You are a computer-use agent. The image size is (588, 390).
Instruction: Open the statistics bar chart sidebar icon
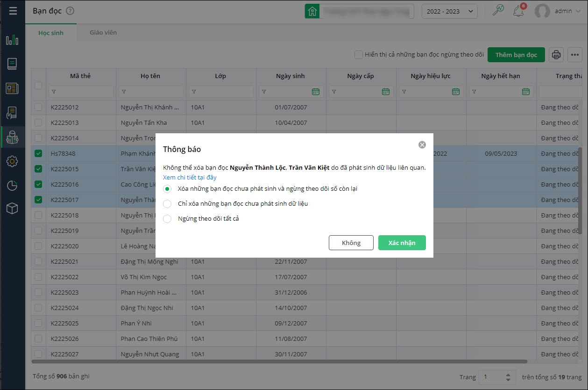pyautogui.click(x=12, y=40)
